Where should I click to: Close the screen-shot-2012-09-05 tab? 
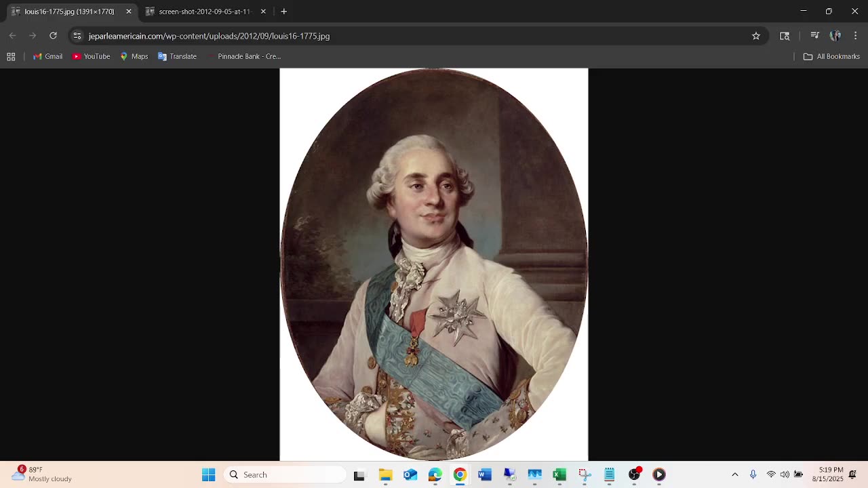pos(263,12)
